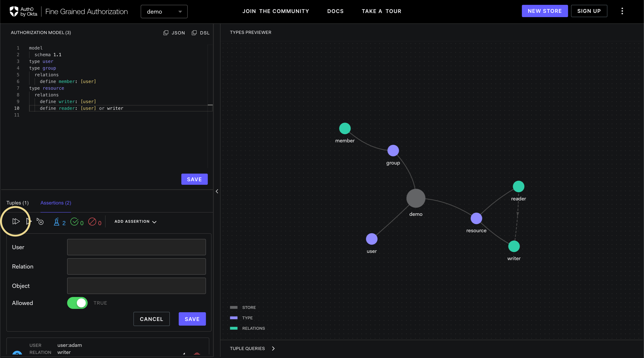This screenshot has width=644, height=358.
Task: Click the Type legend purple swatch
Action: 233,318
